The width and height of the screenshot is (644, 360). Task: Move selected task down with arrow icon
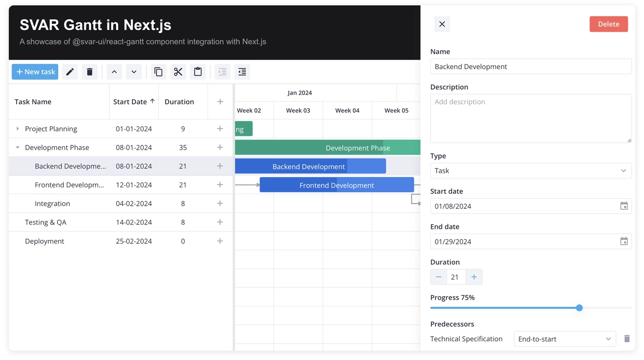click(x=134, y=72)
